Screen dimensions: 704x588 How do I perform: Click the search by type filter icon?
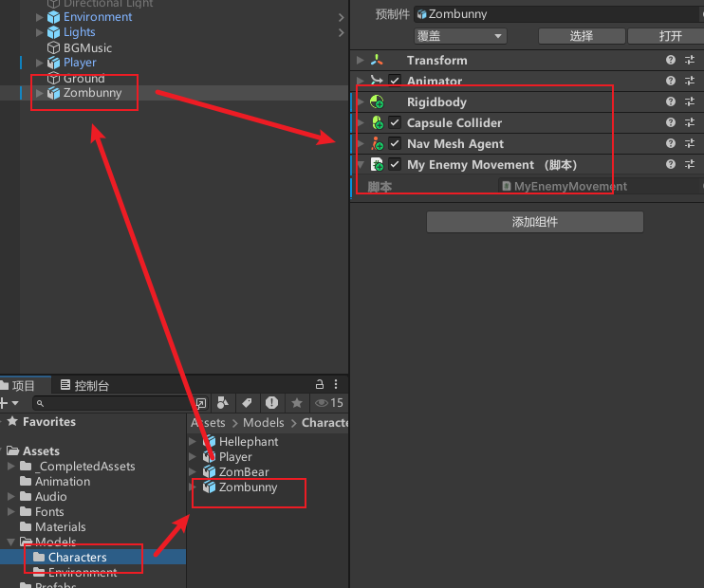coord(223,403)
